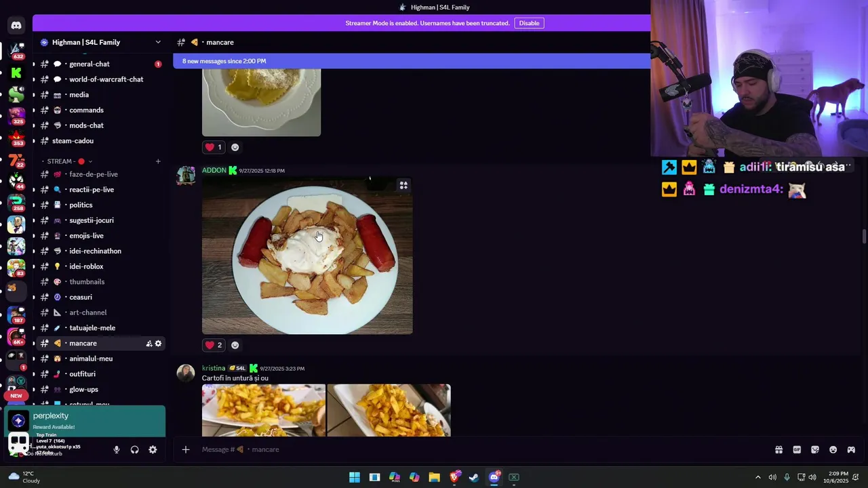Click kristina username in chat
This screenshot has width=868, height=488.
(x=214, y=368)
